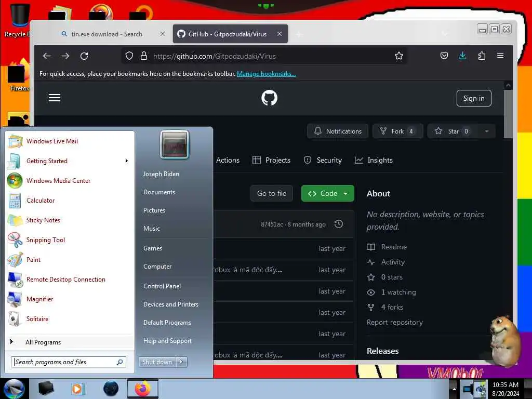The image size is (532, 399).
Task: View commit history clock icon
Action: [339, 224]
